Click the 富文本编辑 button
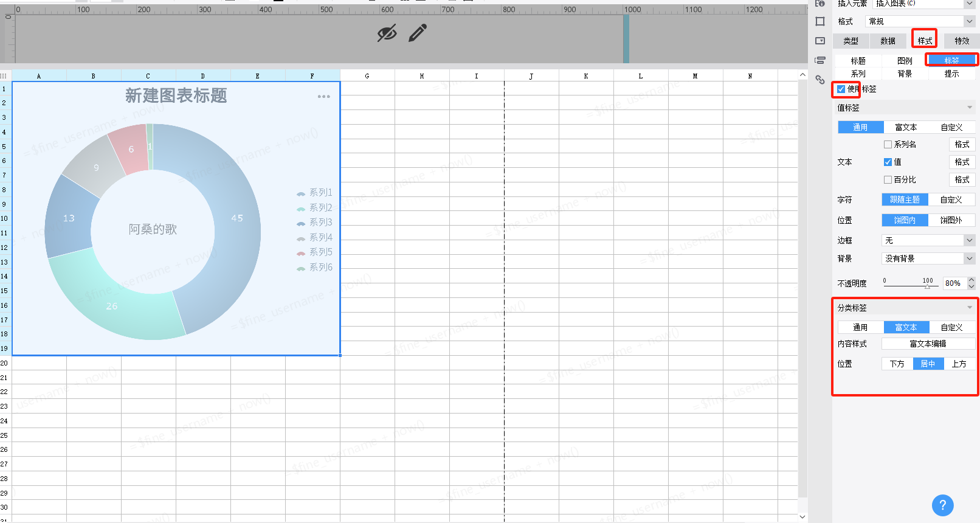The height and width of the screenshot is (523, 980). coord(928,344)
